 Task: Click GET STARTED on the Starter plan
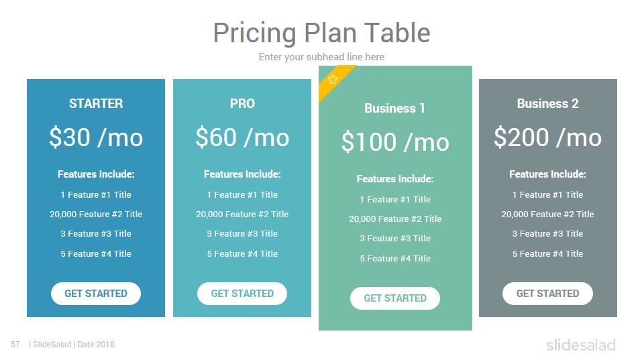point(96,294)
